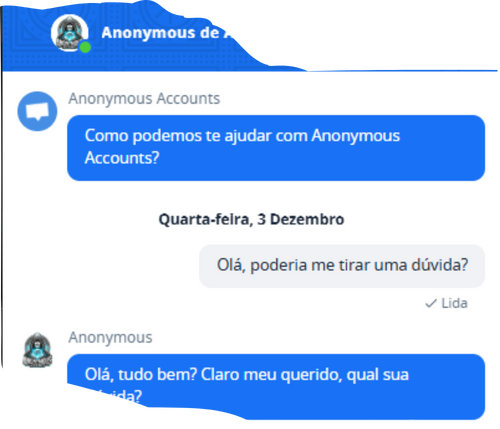Click the patterned area left of the header avatar
Screen dimensions: 500x429
coord(26,37)
